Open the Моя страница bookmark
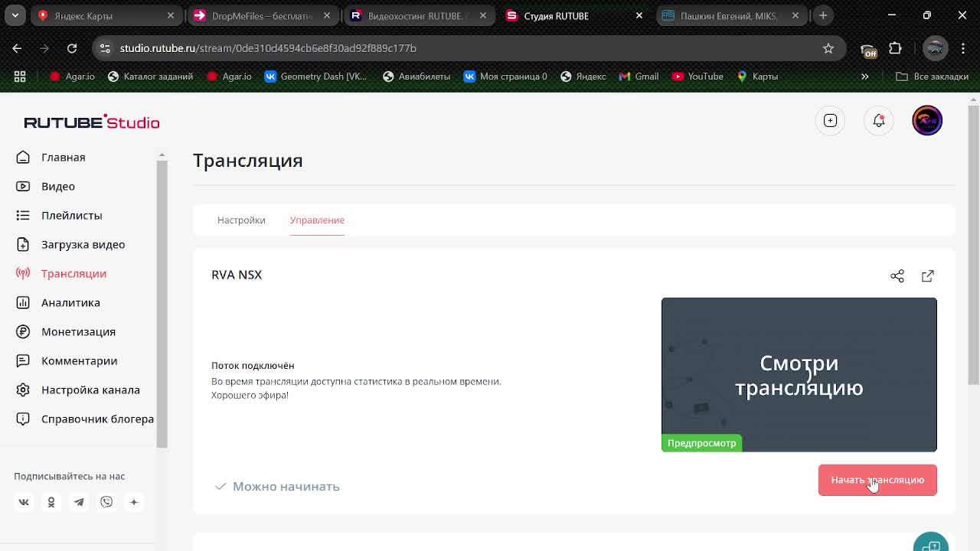The height and width of the screenshot is (551, 980). 505,77
